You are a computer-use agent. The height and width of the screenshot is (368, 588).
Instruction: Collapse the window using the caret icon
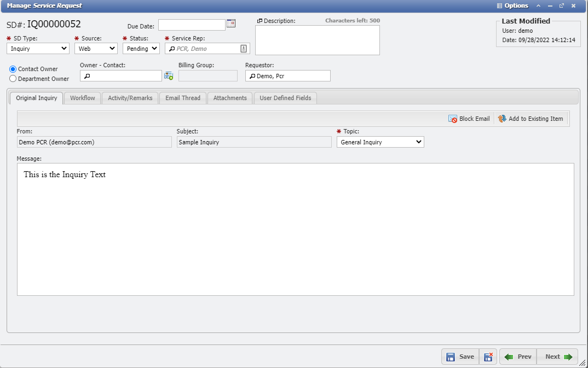(x=538, y=5)
